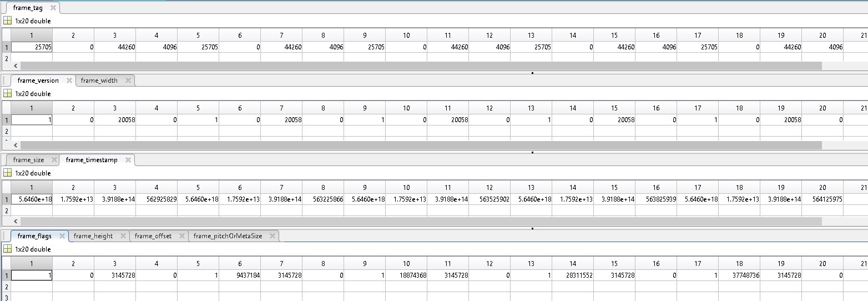This screenshot has height=301, width=868.
Task: Select the 4096 cell in column 20 of frame_tag
Action: coord(822,47)
